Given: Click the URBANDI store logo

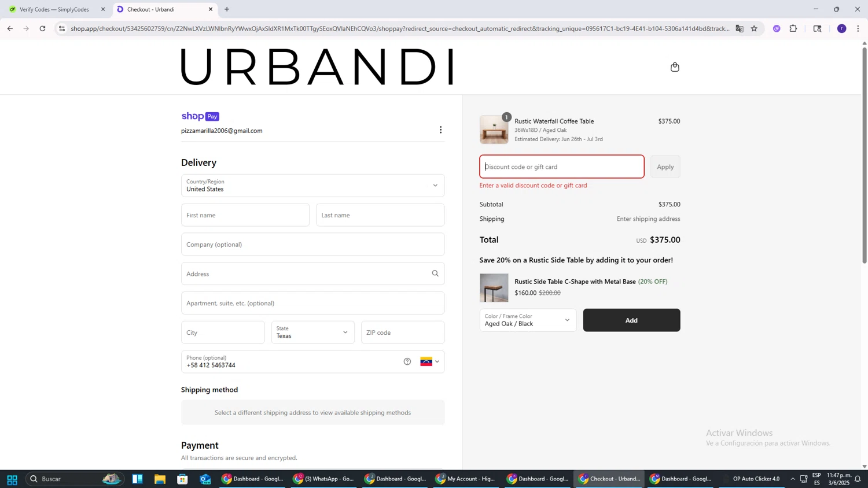Looking at the screenshot, I should tap(317, 66).
